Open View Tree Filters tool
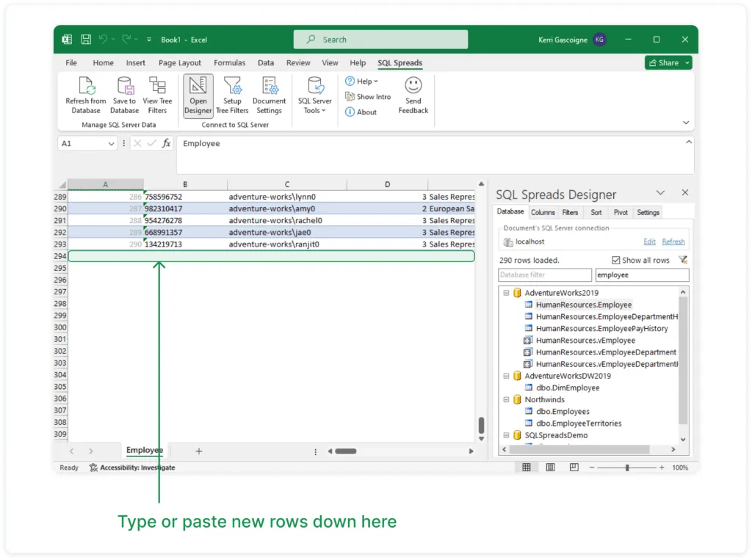 click(x=157, y=87)
